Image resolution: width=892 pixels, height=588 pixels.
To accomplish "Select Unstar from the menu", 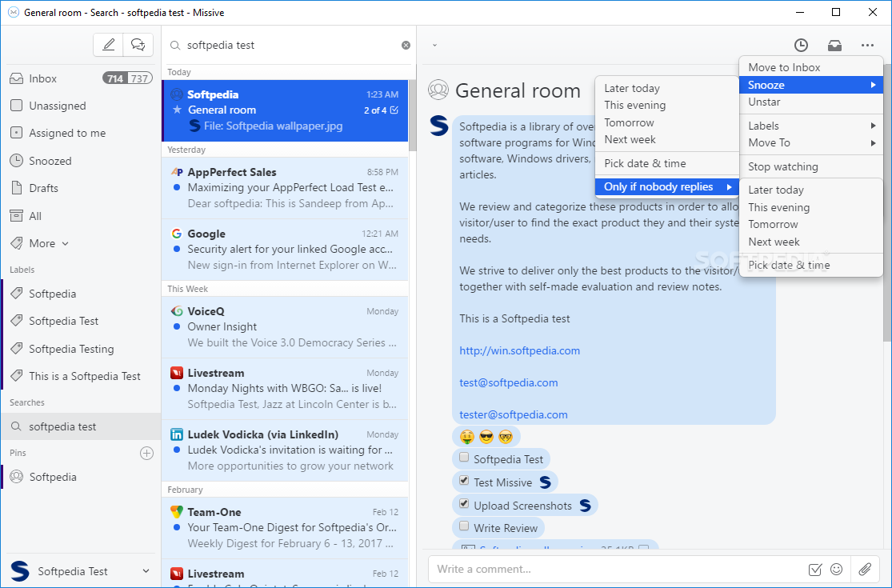I will 811,102.
